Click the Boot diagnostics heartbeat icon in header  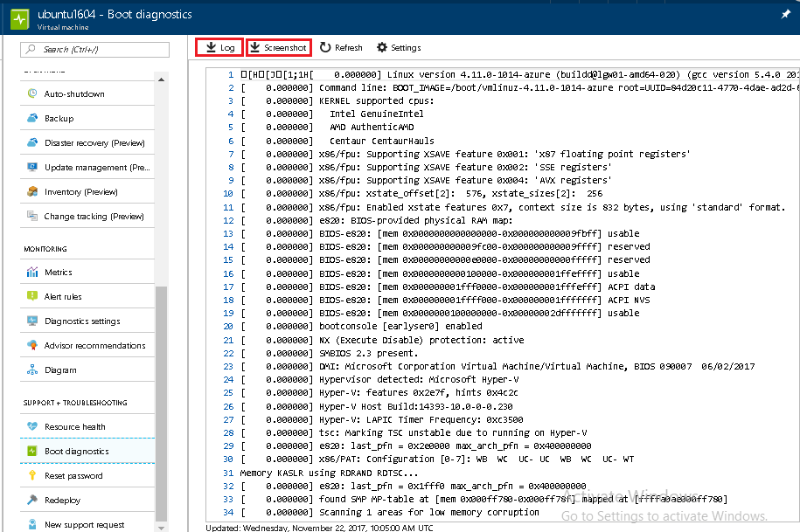[x=20, y=19]
